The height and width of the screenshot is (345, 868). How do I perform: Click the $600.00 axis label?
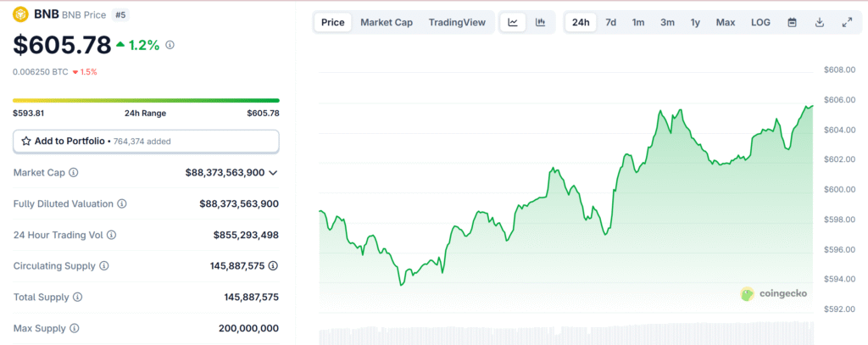point(840,189)
